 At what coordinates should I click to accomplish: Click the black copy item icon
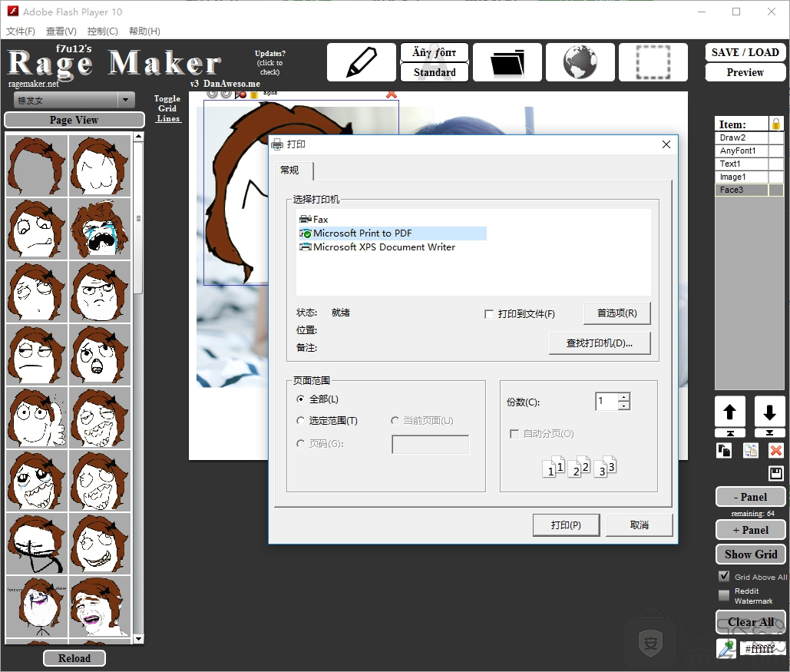point(724,450)
